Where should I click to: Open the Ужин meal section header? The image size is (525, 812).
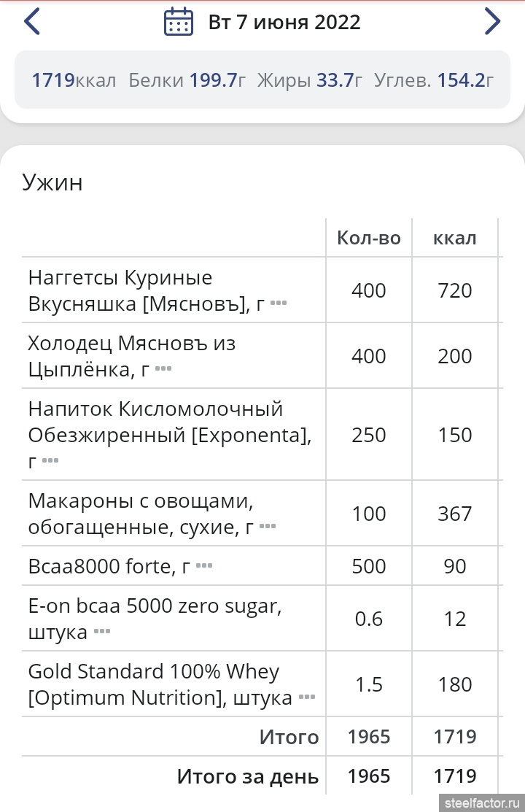click(x=52, y=182)
